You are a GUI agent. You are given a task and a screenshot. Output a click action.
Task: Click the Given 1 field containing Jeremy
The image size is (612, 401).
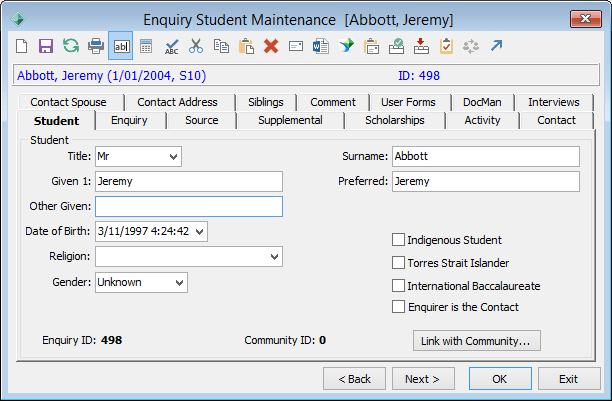tap(189, 182)
